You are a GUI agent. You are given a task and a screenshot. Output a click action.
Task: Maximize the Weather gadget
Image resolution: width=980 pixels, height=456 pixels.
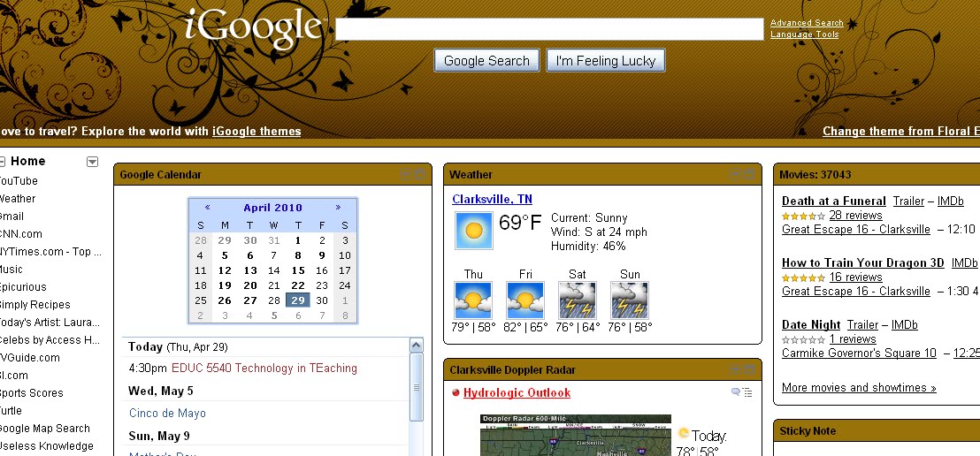[750, 175]
